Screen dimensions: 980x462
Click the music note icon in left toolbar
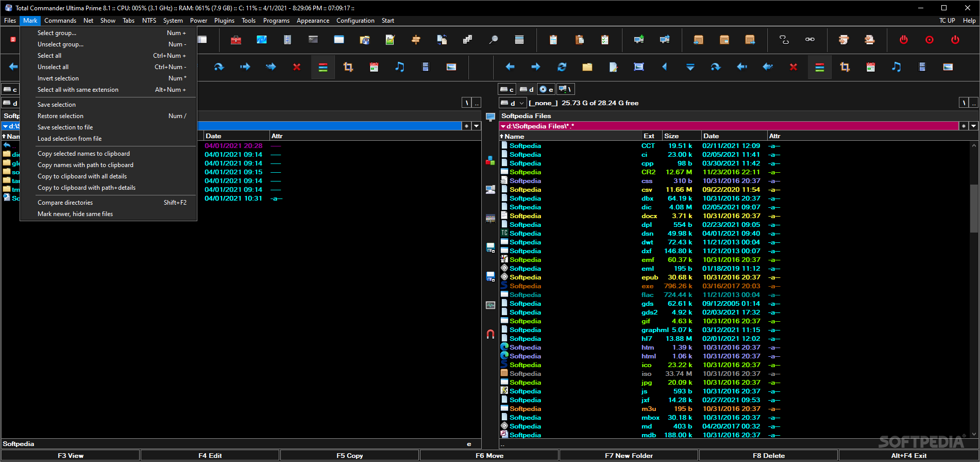[x=400, y=67]
